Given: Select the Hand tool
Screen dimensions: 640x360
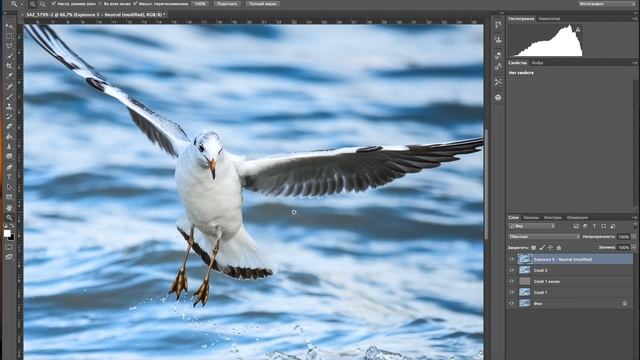Looking at the screenshot, I should click(x=9, y=207).
